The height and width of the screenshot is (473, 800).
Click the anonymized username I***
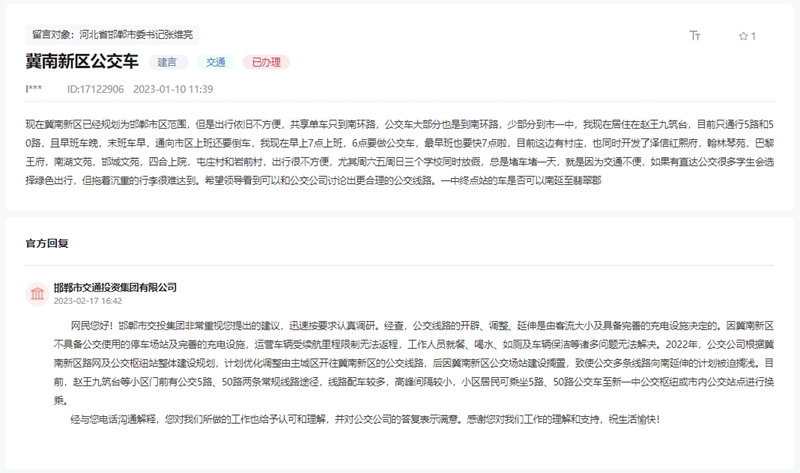(34, 89)
